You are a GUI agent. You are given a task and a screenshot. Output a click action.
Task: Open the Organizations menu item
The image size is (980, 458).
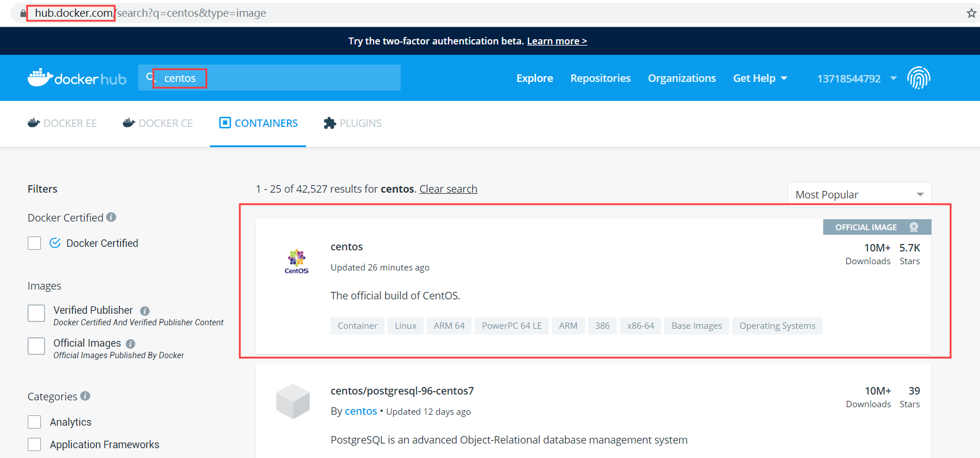tap(682, 78)
